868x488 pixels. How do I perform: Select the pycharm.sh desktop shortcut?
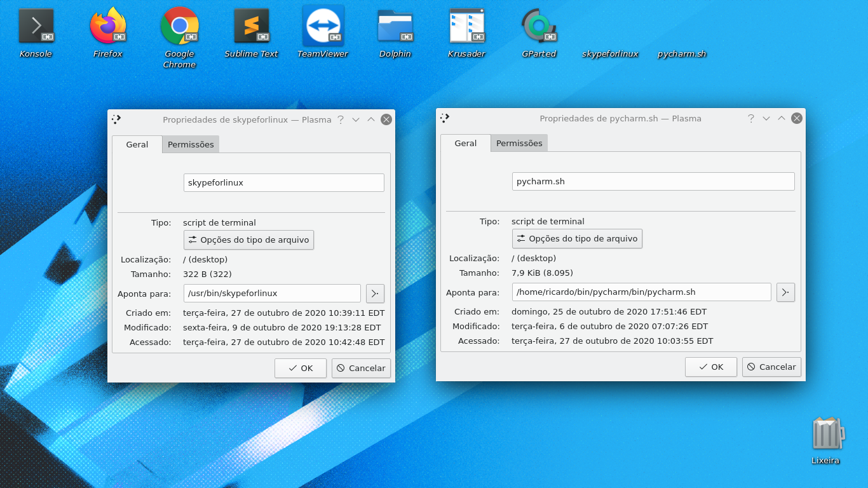click(x=682, y=54)
